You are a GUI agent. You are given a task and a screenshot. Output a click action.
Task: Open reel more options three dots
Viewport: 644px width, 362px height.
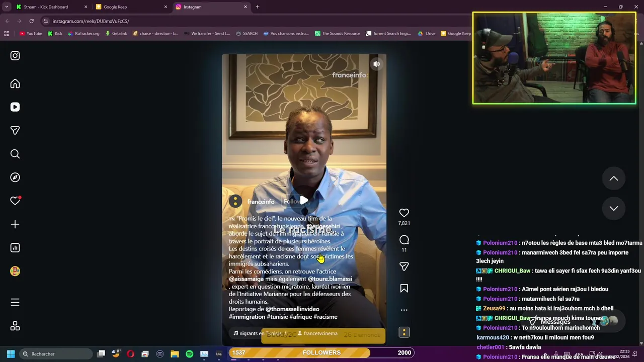pyautogui.click(x=404, y=310)
